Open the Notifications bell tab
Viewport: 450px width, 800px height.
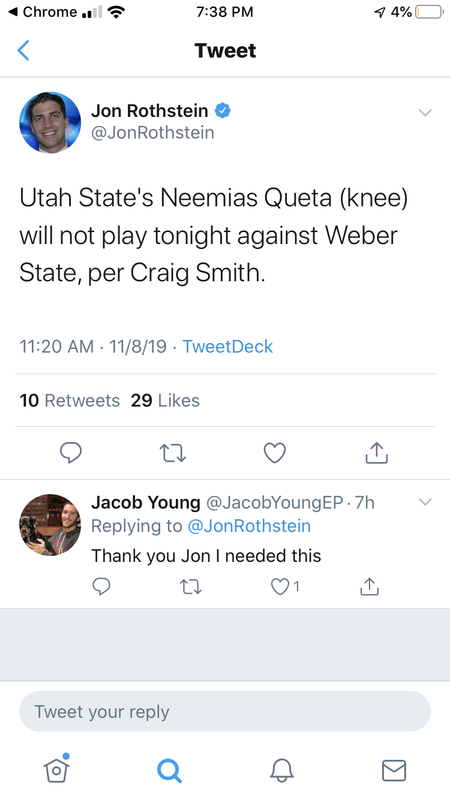point(282,770)
